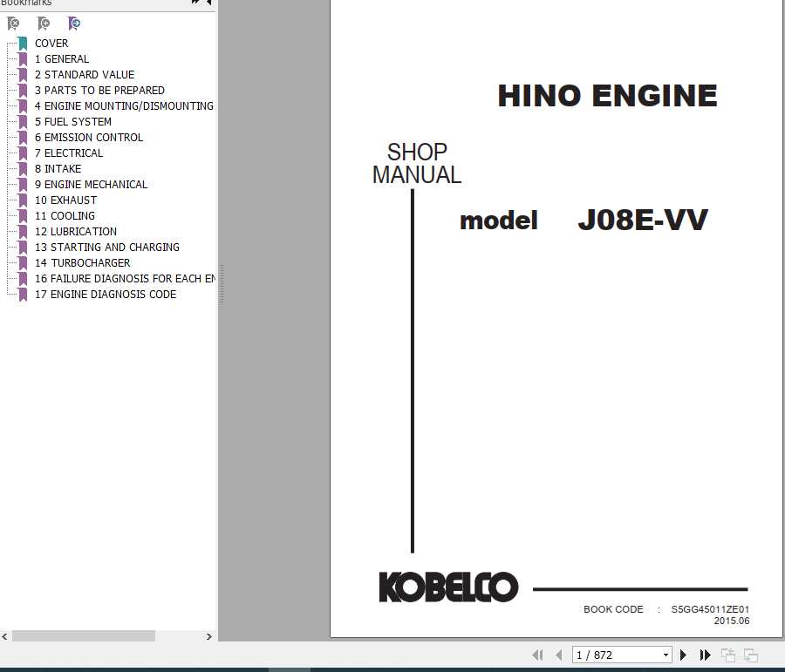The image size is (785, 672).
Task: Open the 6 EMISSION CONTROL bookmark
Action: pos(89,138)
